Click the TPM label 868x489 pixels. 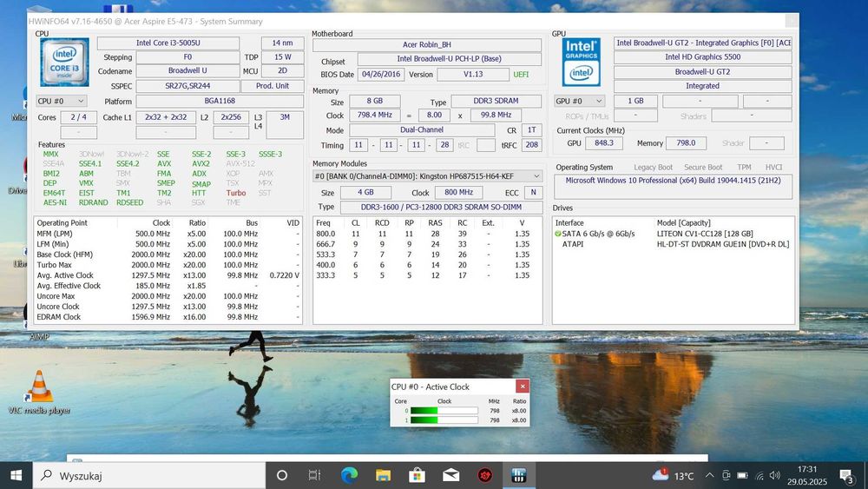click(744, 168)
